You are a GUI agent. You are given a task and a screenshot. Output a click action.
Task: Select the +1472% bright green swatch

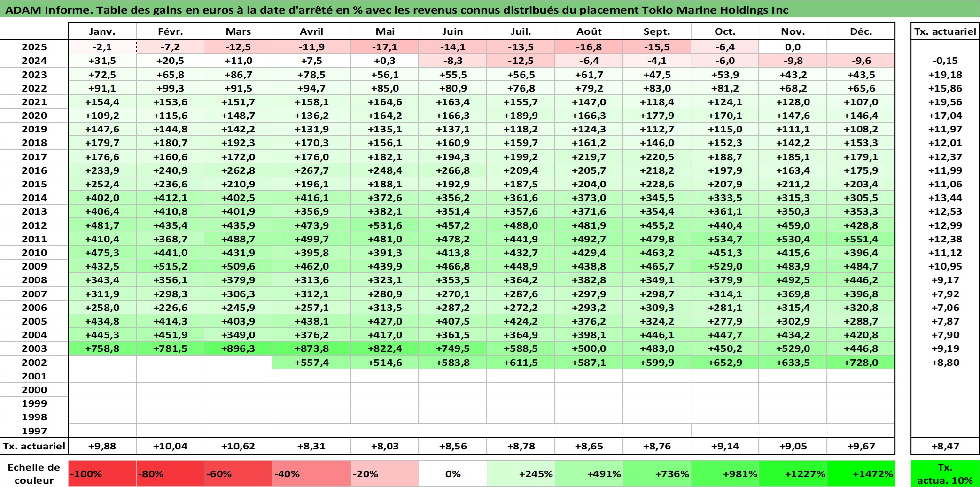click(x=861, y=473)
